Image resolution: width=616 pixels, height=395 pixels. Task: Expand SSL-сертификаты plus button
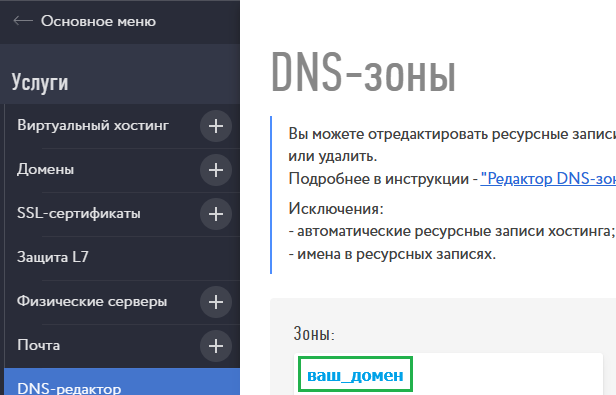click(x=216, y=214)
